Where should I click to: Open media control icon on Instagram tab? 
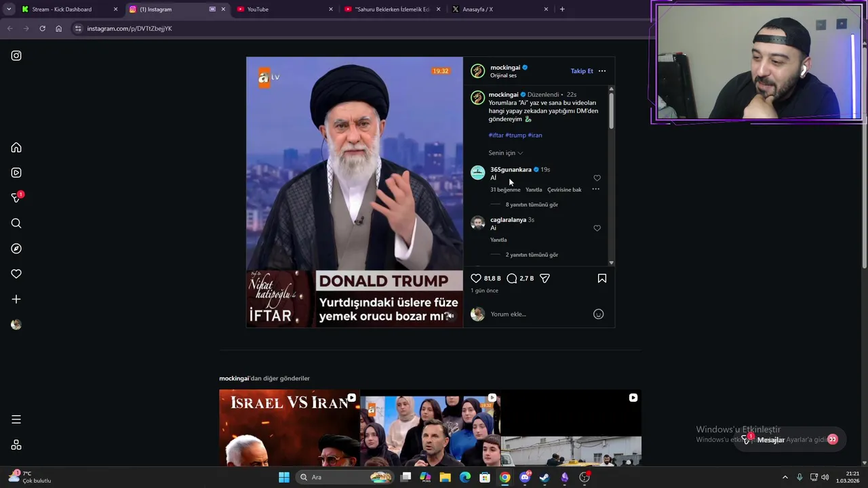point(212,9)
